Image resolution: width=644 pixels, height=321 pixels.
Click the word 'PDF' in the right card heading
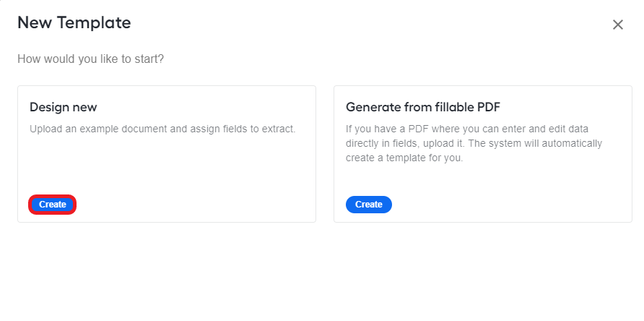point(488,108)
